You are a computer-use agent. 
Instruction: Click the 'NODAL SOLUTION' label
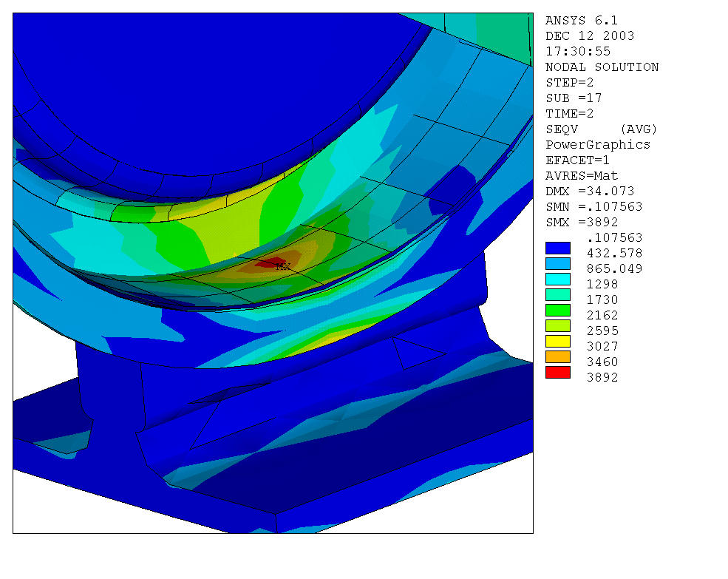click(602, 67)
